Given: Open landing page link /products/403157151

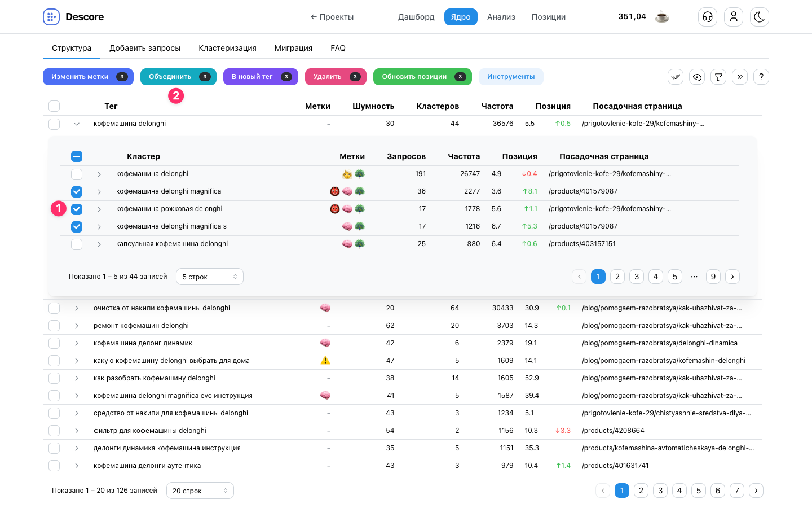Looking at the screenshot, I should [582, 244].
